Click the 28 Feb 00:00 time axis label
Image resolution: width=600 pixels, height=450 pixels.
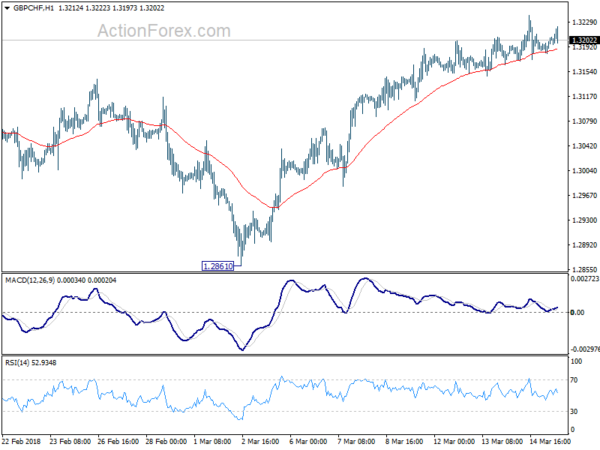166,441
